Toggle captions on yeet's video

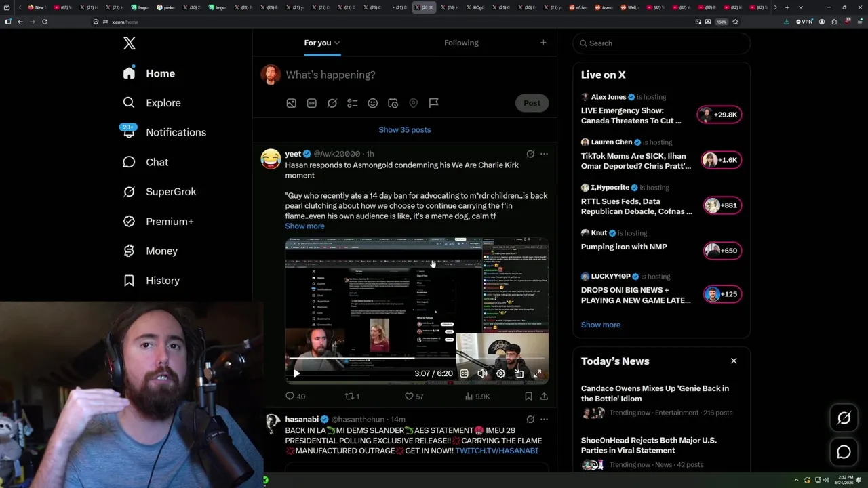(x=464, y=373)
